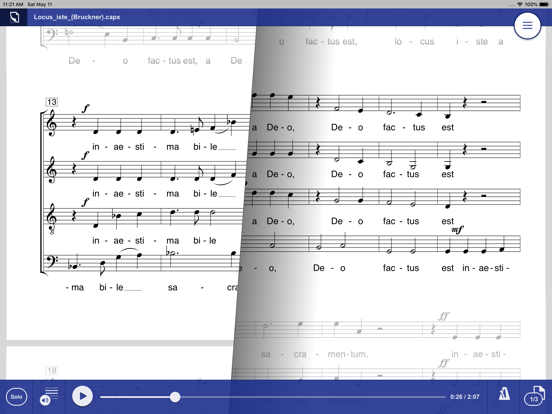This screenshot has height=414, width=552.
Task: Click the bass lyric 'in - ae-sti -' after est
Action: tap(486, 268)
